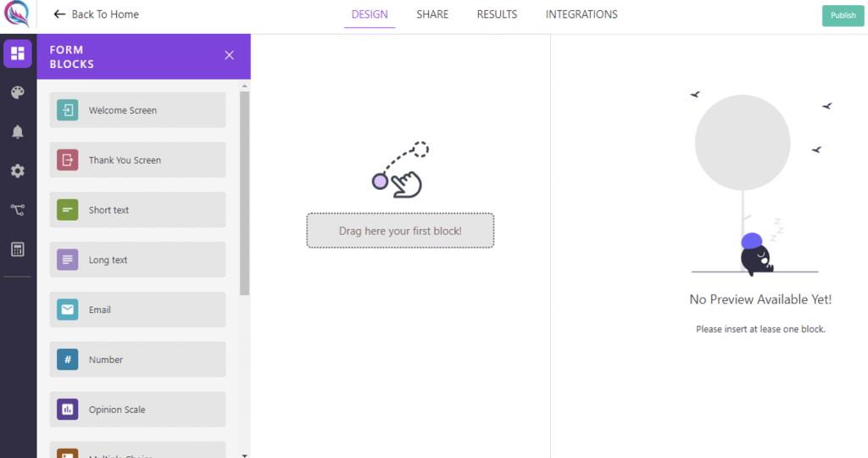This screenshot has height=458, width=868.
Task: Open the calculator sidebar icon
Action: click(x=18, y=249)
